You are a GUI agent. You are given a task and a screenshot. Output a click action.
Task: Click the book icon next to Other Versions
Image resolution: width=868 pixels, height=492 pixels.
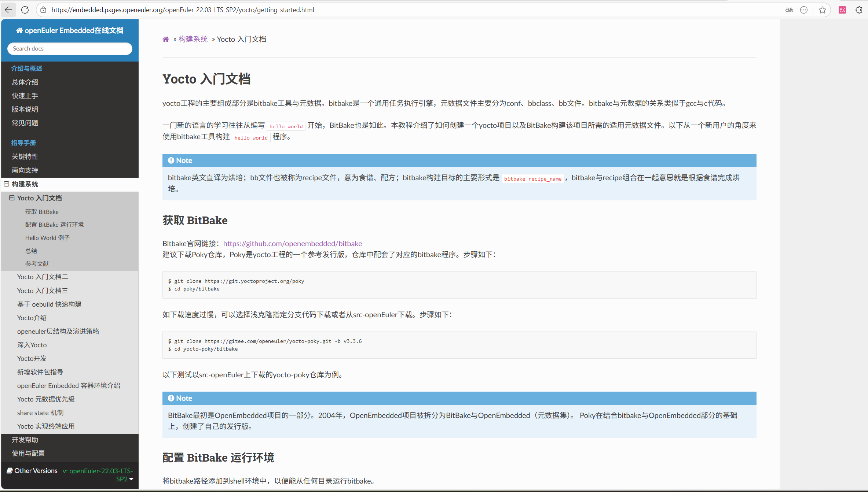point(9,470)
